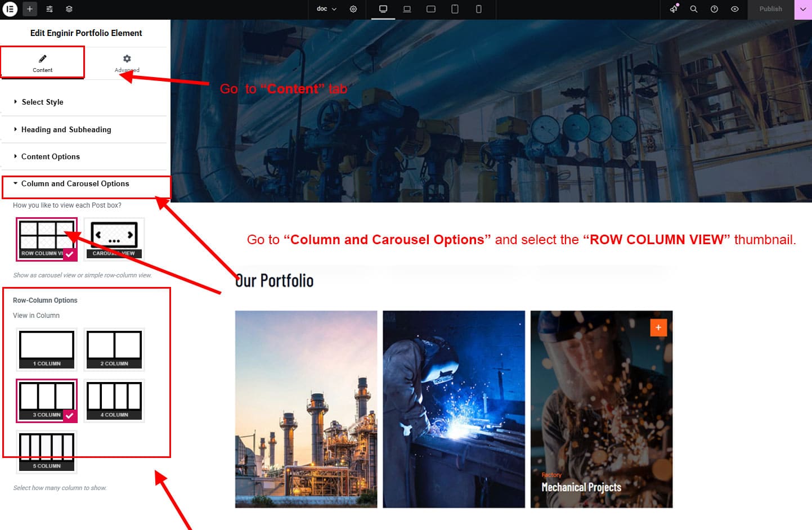Viewport: 812px width, 530px height.
Task: Click the Publish button
Action: click(770, 9)
